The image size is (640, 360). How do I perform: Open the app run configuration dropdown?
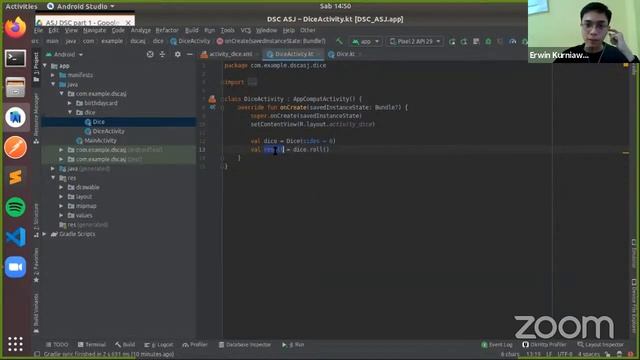click(x=366, y=42)
